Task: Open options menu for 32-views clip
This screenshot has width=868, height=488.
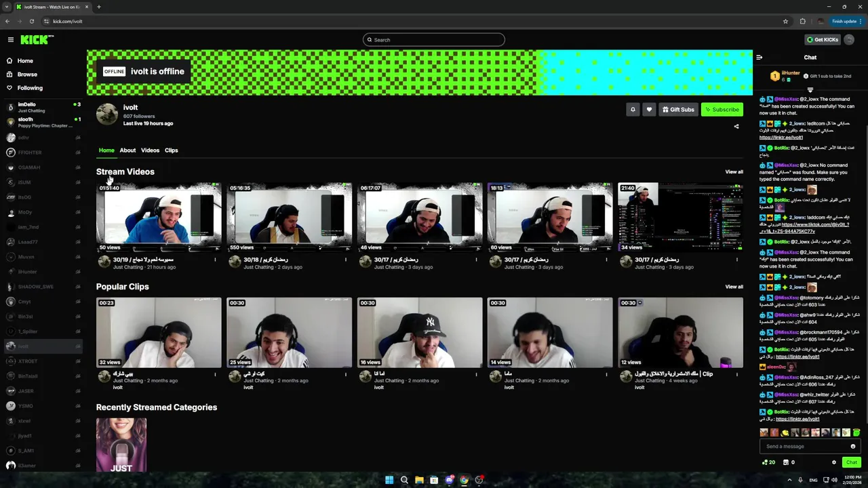Action: pos(216,374)
